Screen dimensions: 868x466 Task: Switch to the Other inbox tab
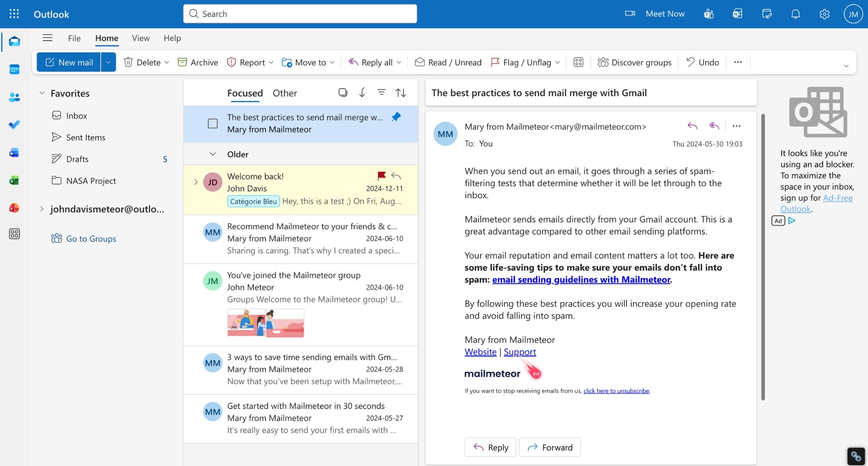point(285,93)
